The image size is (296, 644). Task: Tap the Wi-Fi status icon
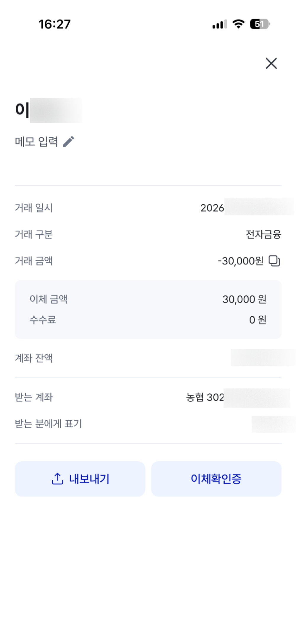coord(238,24)
